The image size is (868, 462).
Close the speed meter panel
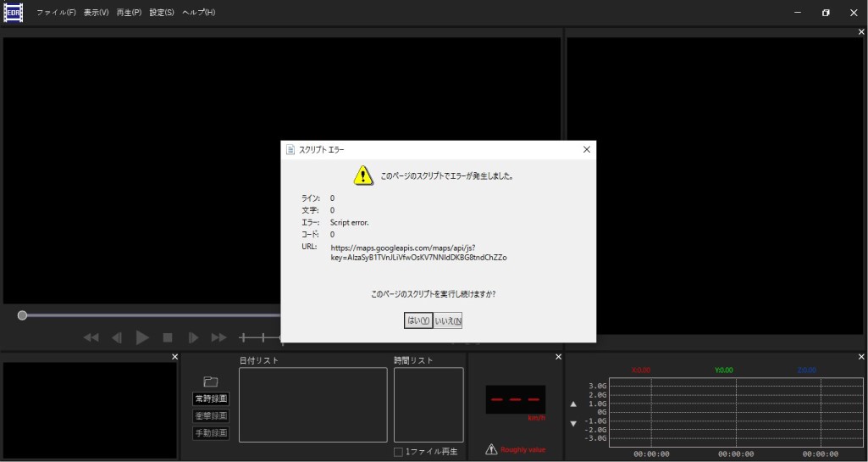point(558,357)
